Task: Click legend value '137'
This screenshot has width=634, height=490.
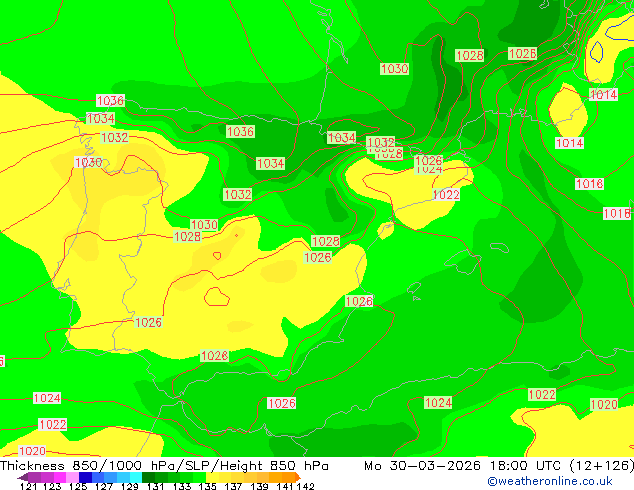Action: coord(234,486)
